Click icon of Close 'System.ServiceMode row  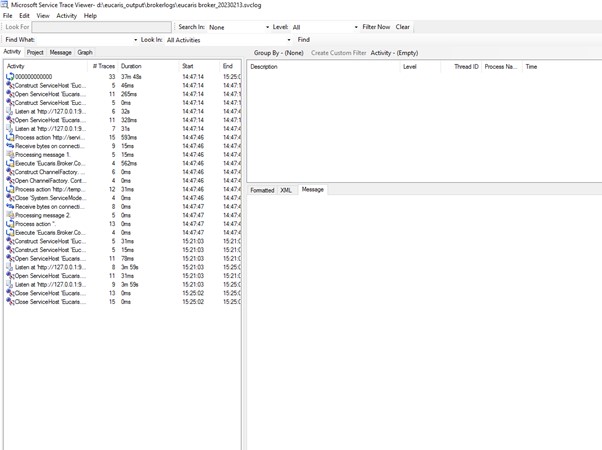pos(10,198)
